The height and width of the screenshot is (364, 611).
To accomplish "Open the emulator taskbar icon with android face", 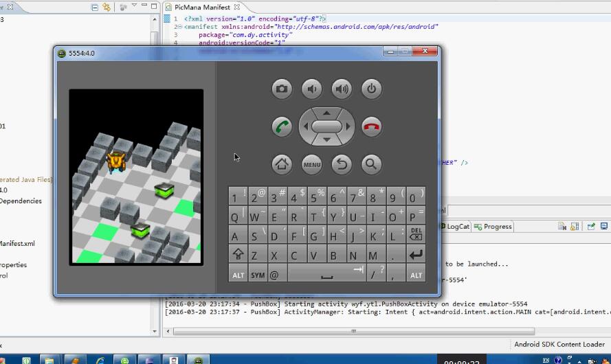I will point(199,360).
